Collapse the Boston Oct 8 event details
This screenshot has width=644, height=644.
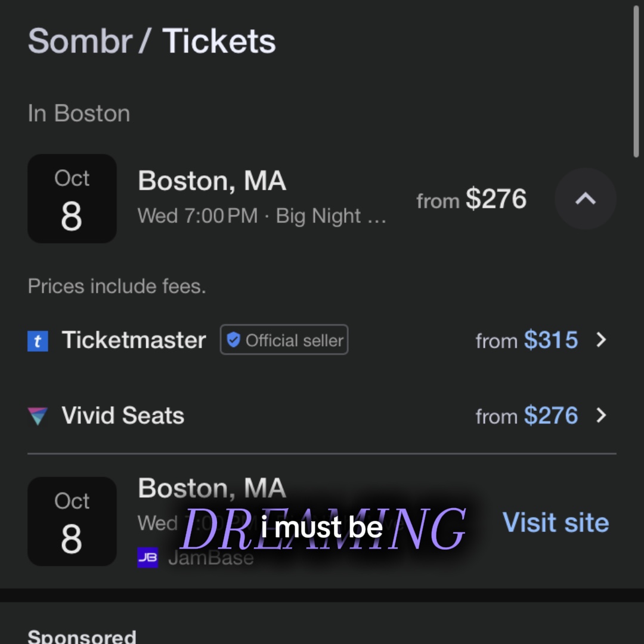coord(586,199)
